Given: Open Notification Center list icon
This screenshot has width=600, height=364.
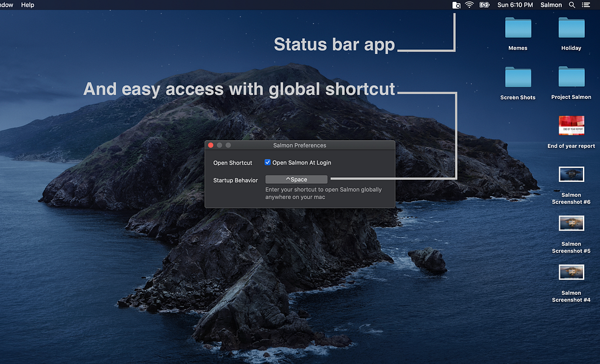Looking at the screenshot, I should pyautogui.click(x=586, y=5).
